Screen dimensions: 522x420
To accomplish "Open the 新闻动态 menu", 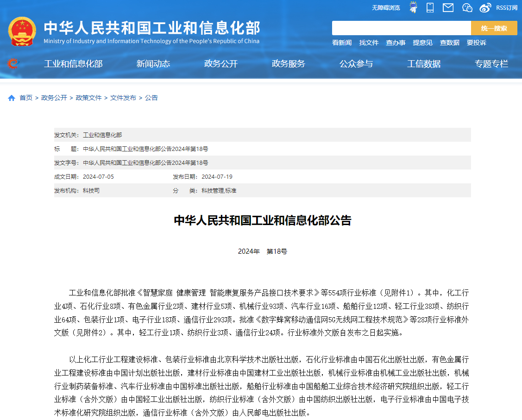I will [153, 64].
